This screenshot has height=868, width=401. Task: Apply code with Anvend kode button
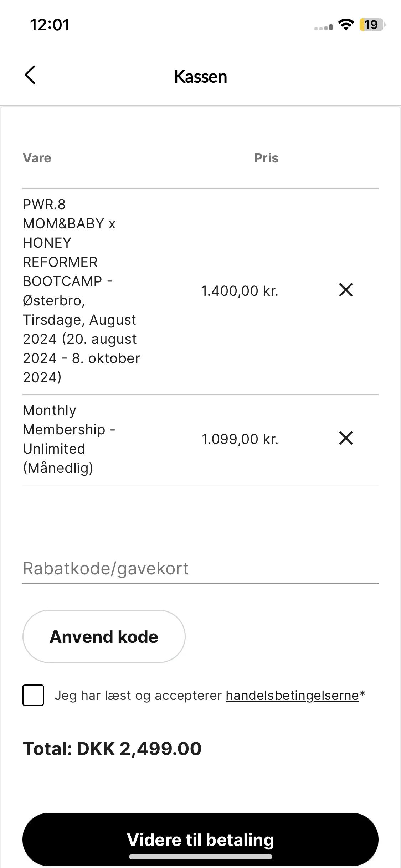pyautogui.click(x=104, y=636)
